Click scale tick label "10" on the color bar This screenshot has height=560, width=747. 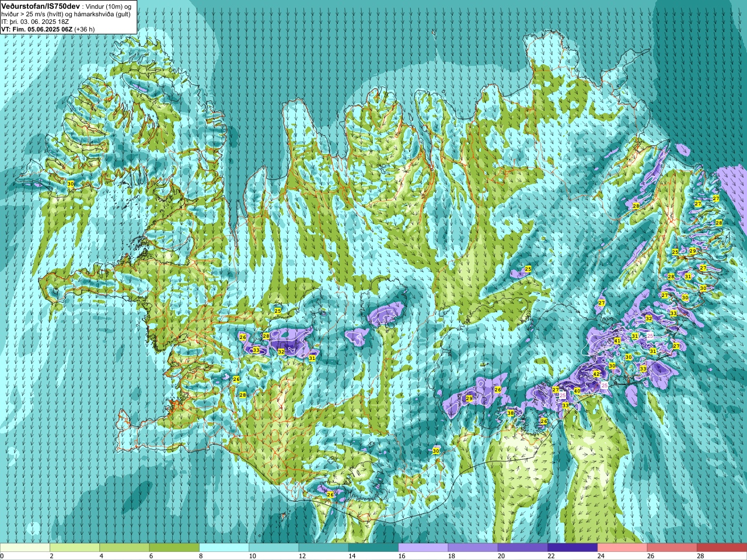coord(252,556)
